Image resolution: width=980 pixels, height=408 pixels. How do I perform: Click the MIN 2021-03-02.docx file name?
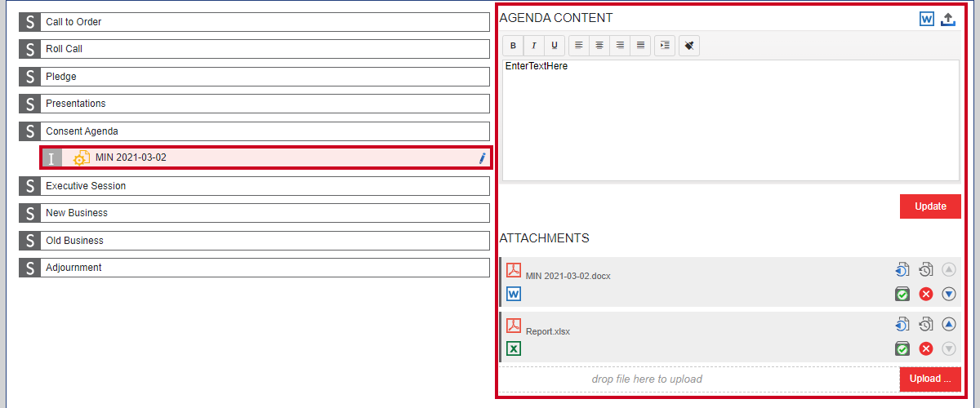(x=568, y=276)
